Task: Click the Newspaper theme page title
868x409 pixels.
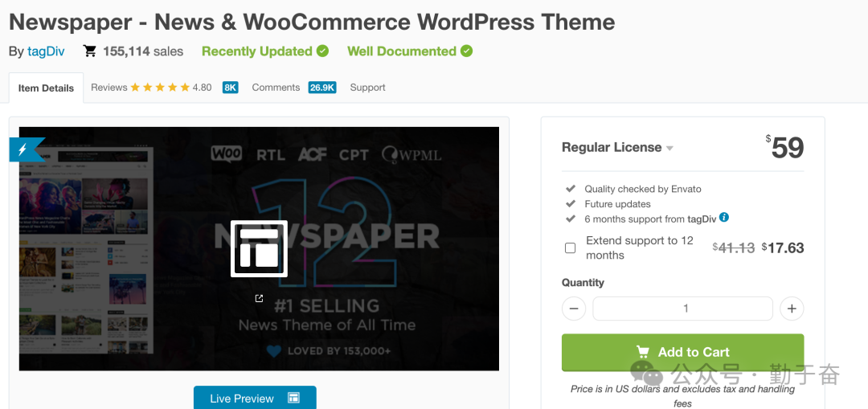Action: pyautogui.click(x=312, y=22)
